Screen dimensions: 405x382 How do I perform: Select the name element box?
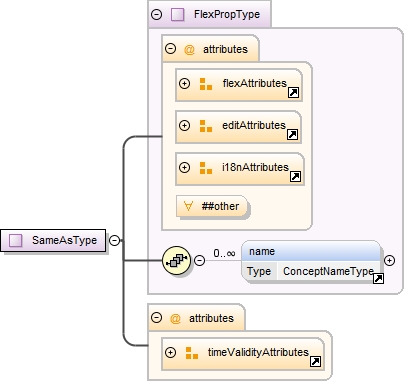311,262
